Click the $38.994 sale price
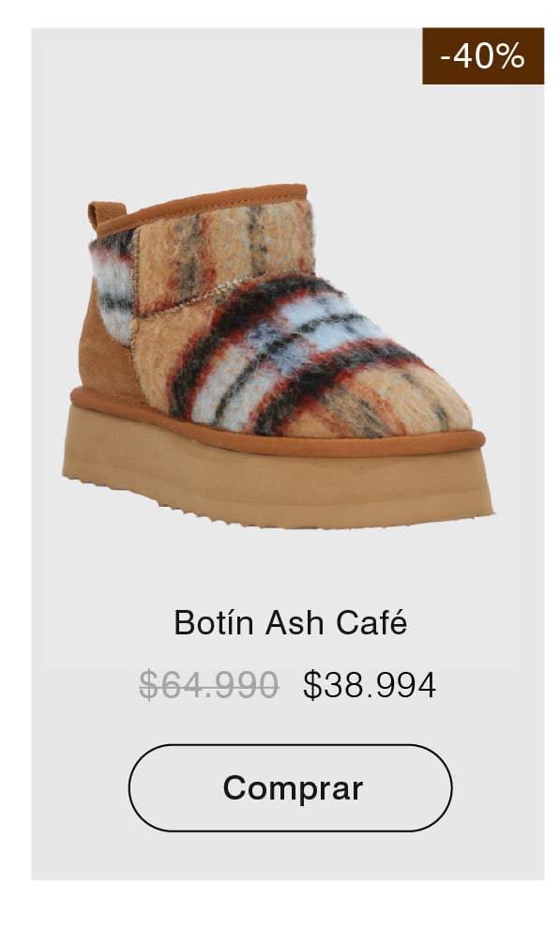This screenshot has width=560, height=930. (x=370, y=685)
